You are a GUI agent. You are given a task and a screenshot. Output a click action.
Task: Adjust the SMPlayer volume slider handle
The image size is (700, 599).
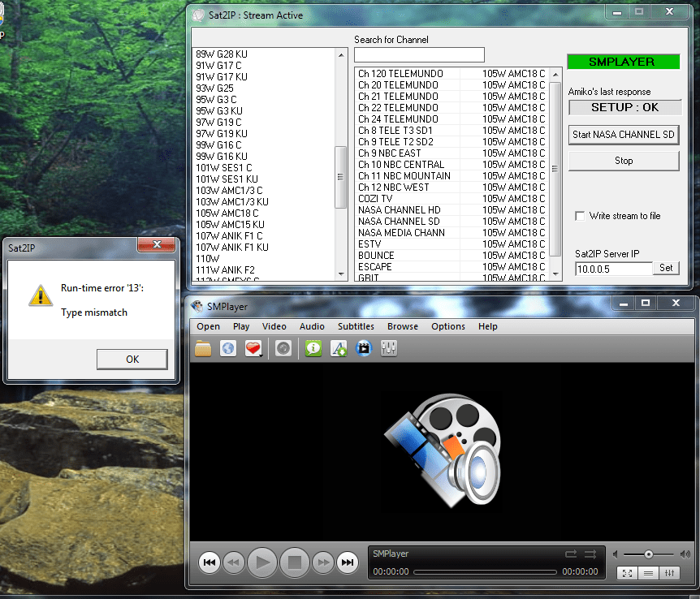[649, 554]
